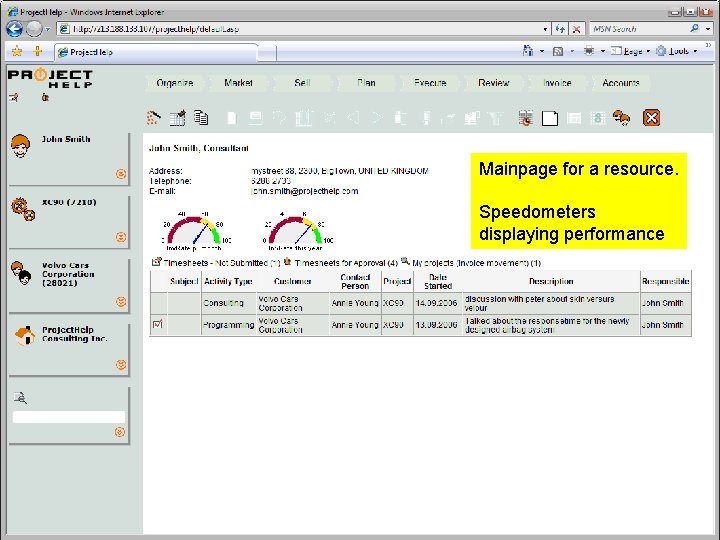
Task: Select the ProjectHelp browser tab
Action: [x=155, y=52]
